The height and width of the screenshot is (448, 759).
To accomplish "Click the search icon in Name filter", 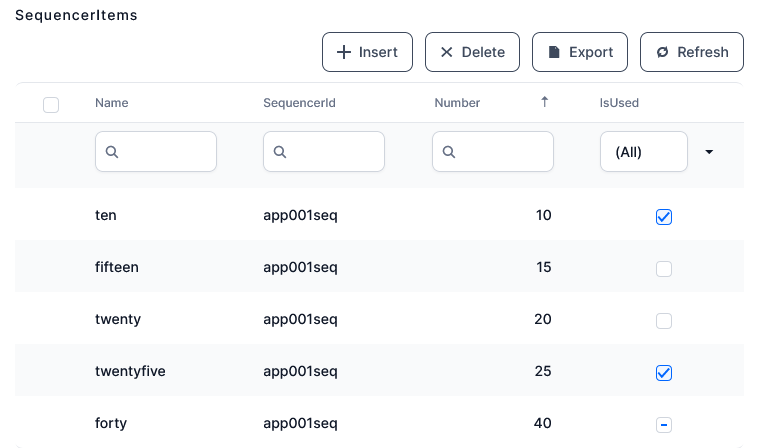I will coord(112,152).
